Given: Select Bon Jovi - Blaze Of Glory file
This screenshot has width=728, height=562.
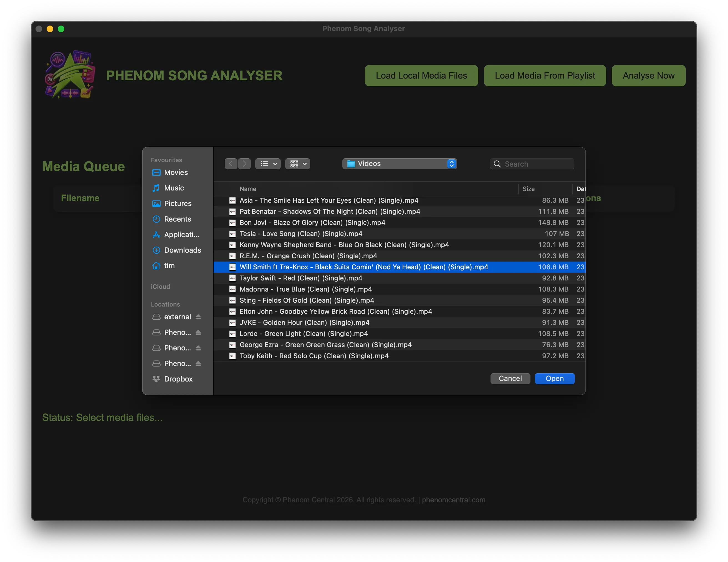Looking at the screenshot, I should [x=399, y=222].
